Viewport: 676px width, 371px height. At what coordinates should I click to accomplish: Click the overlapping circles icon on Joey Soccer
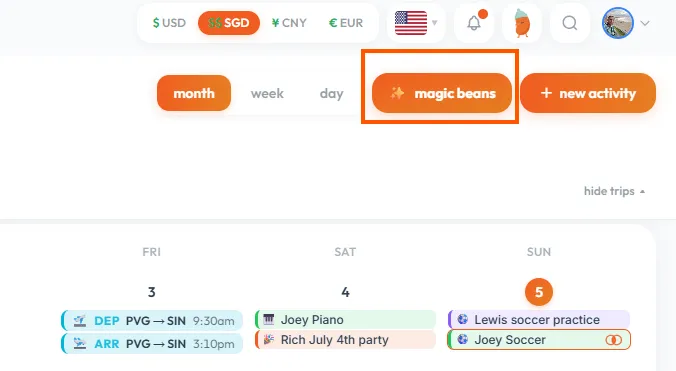click(613, 340)
